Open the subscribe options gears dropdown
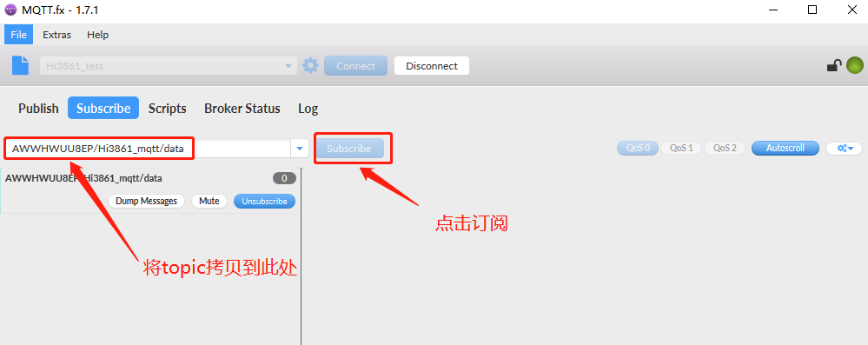 [844, 149]
